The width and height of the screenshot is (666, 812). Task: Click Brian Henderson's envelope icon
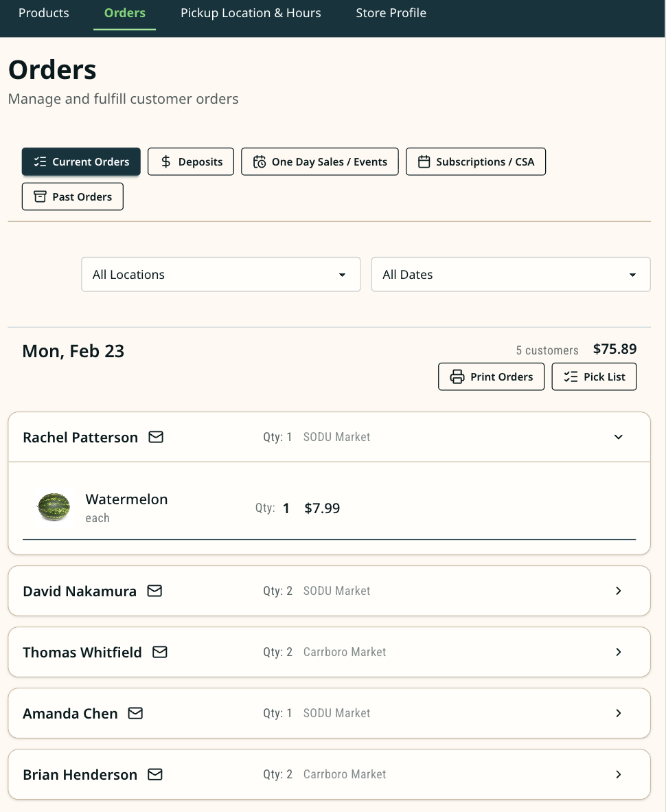pyautogui.click(x=154, y=774)
